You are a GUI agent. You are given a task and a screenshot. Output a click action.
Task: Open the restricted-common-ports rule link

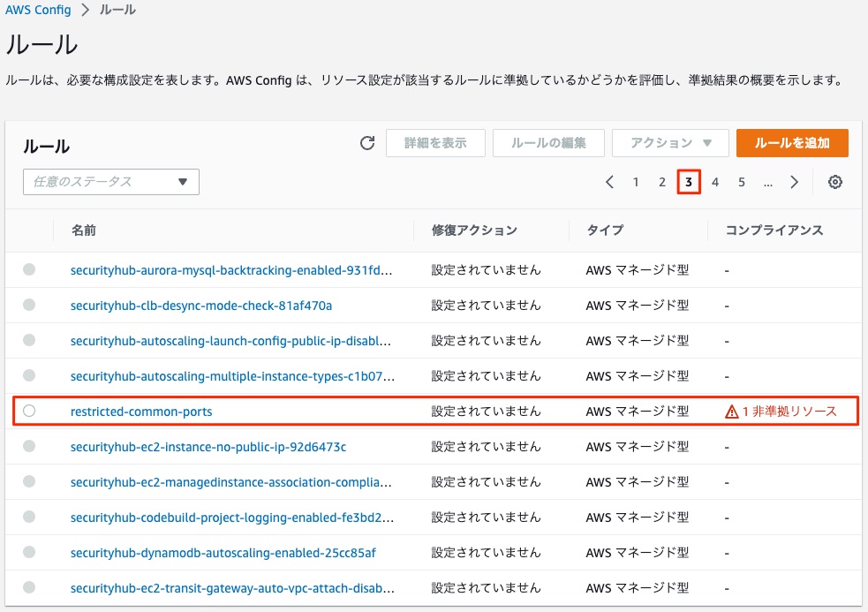141,412
